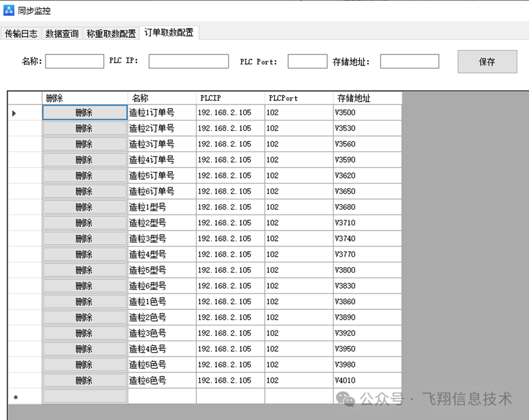Delete the 造粒5订单号 row

tap(84, 175)
